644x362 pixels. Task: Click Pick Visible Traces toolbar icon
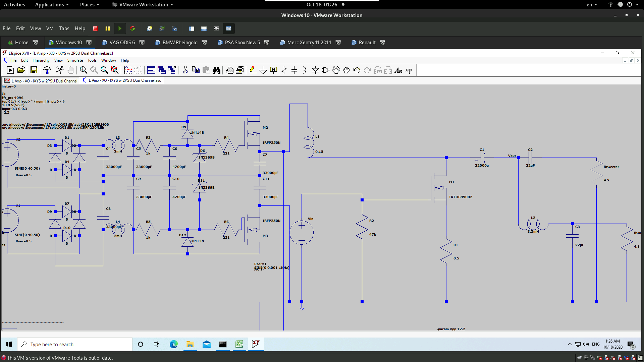(x=128, y=70)
